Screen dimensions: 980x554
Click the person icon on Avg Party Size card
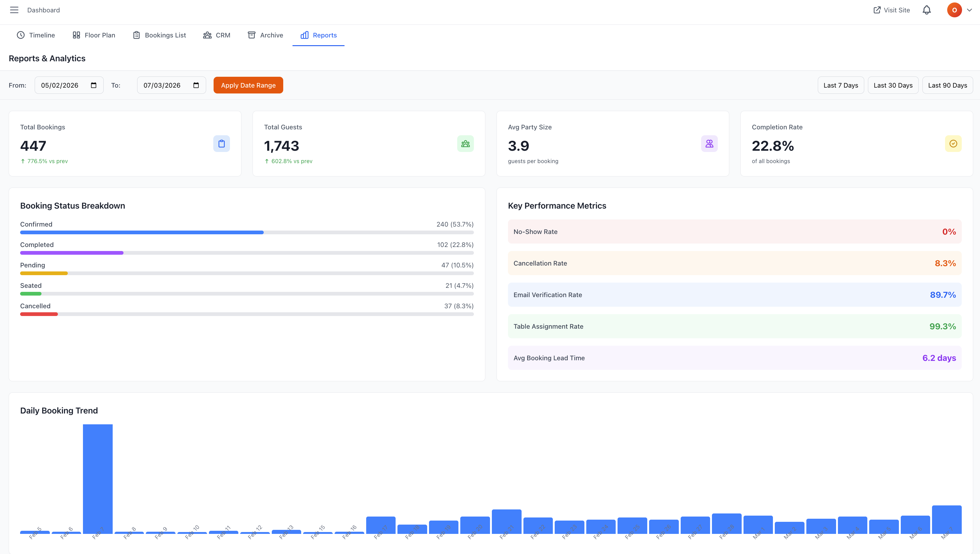click(709, 144)
